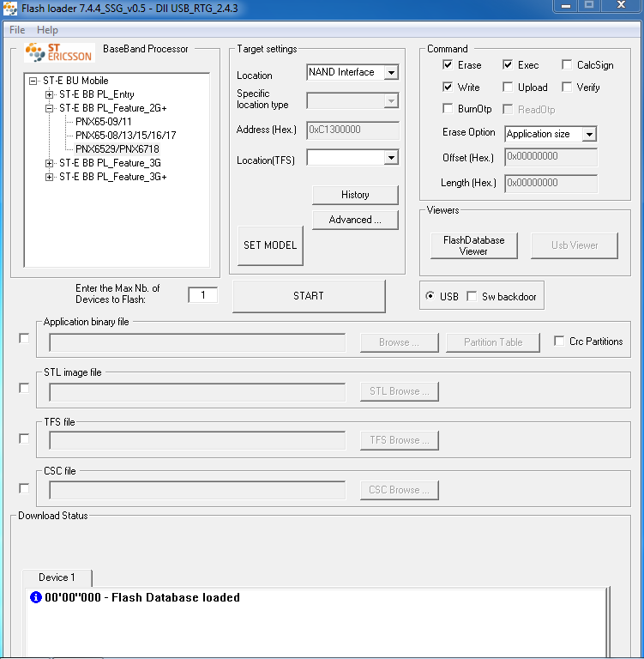Viewport: 644px width, 659px height.
Task: Click the ST Ericsson logo icon
Action: (x=59, y=52)
